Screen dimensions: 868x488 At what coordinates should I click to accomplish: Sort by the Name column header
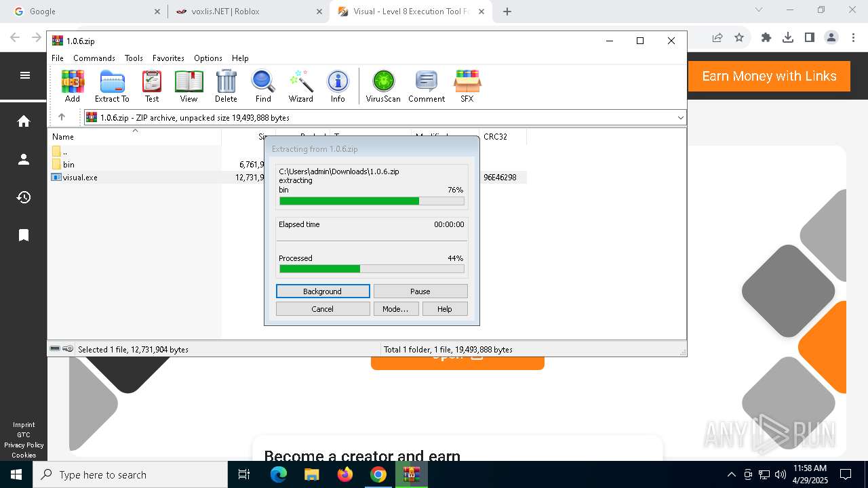click(x=135, y=136)
